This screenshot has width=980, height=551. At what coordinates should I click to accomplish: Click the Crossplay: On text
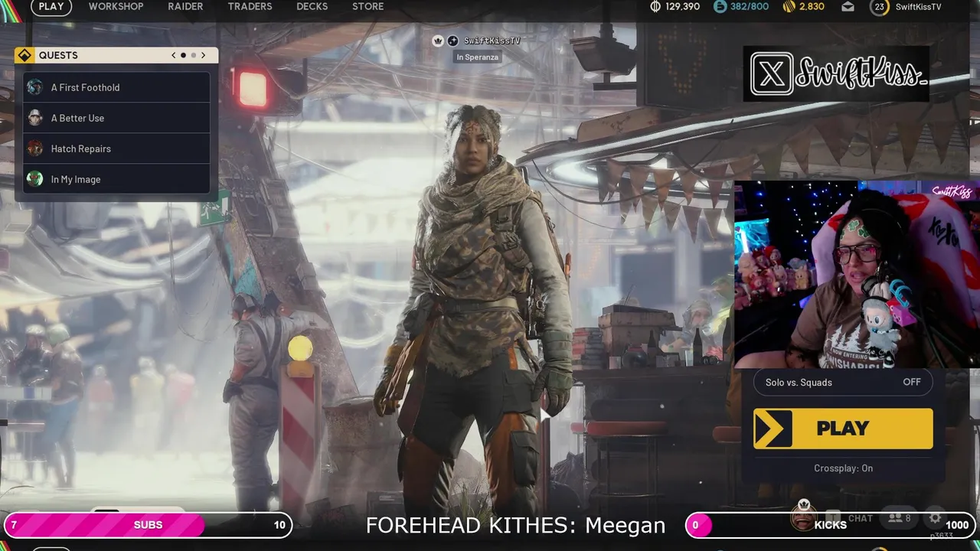(x=843, y=468)
